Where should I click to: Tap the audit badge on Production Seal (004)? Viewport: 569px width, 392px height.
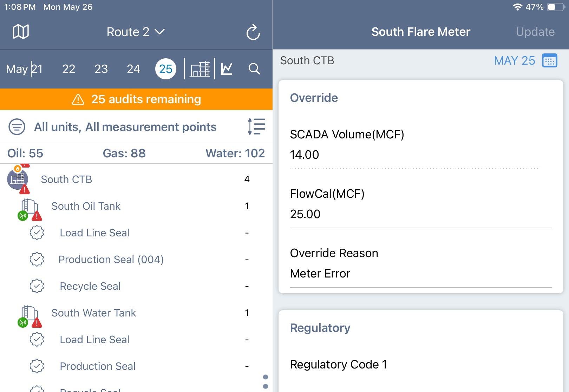[37, 259]
